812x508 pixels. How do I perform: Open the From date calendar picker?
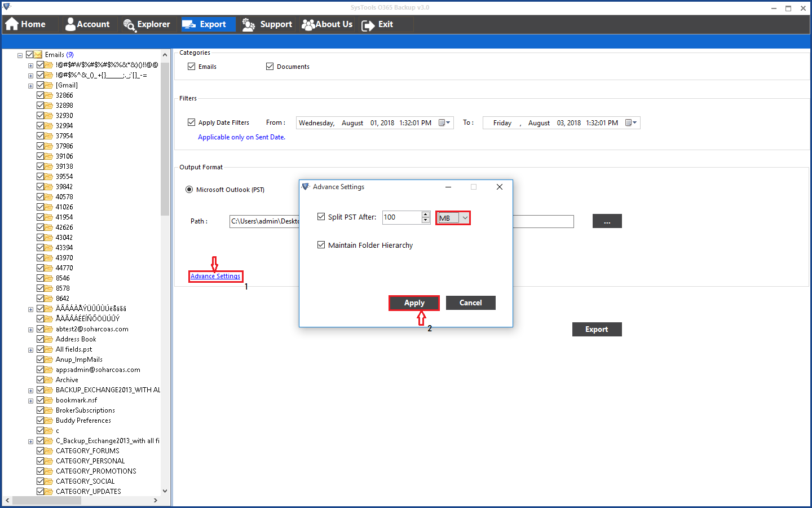coord(445,122)
